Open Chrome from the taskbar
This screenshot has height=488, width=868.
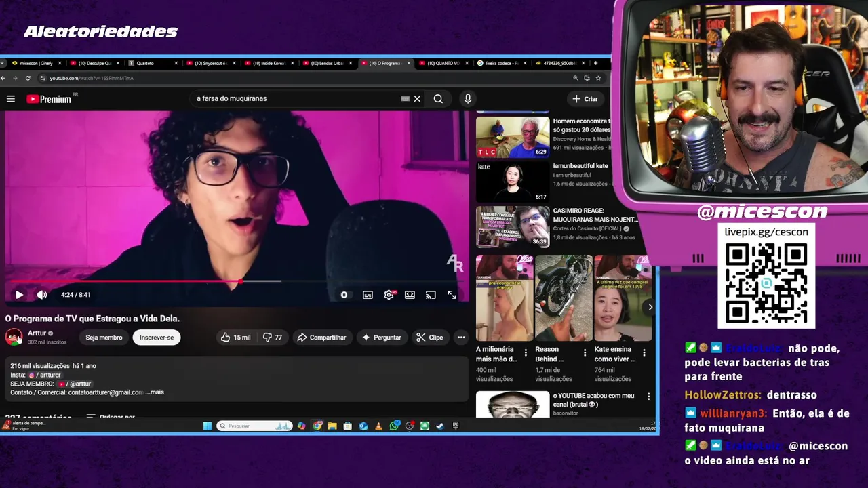pos(317,426)
